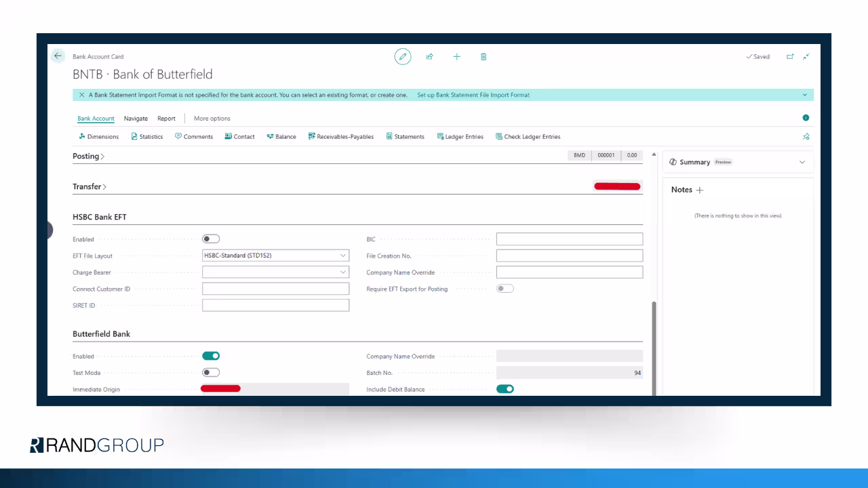The width and height of the screenshot is (868, 488).
Task: Open More options menu
Action: pyautogui.click(x=212, y=119)
